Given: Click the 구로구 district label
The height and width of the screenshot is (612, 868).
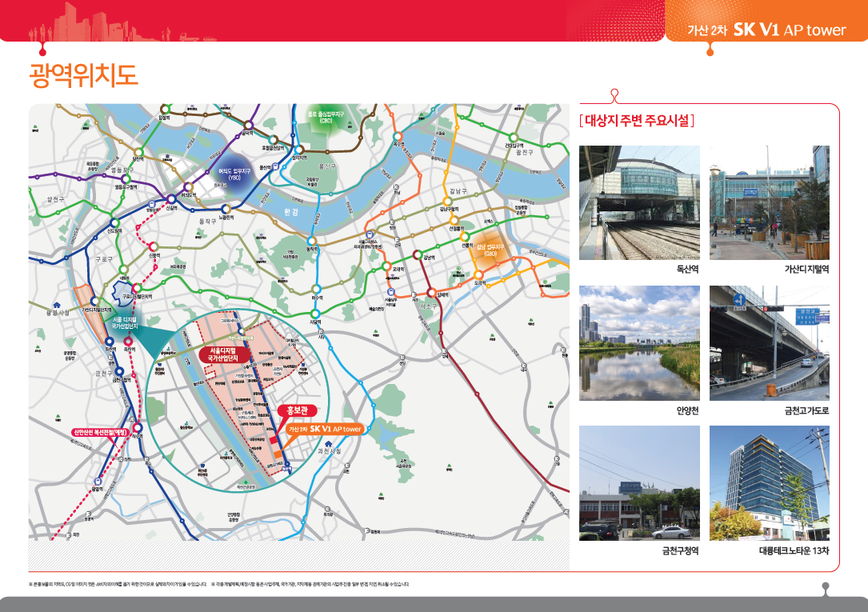Looking at the screenshot, I should coord(104,258).
